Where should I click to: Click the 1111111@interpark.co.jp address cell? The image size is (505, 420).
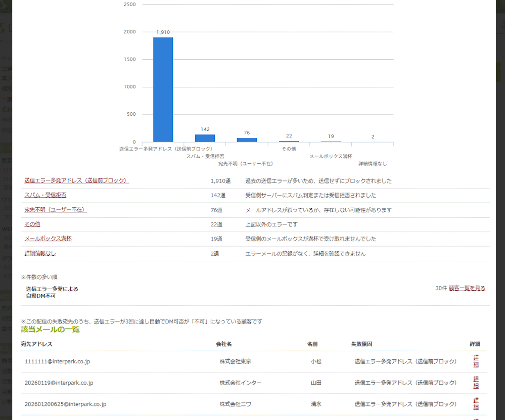[x=57, y=361]
